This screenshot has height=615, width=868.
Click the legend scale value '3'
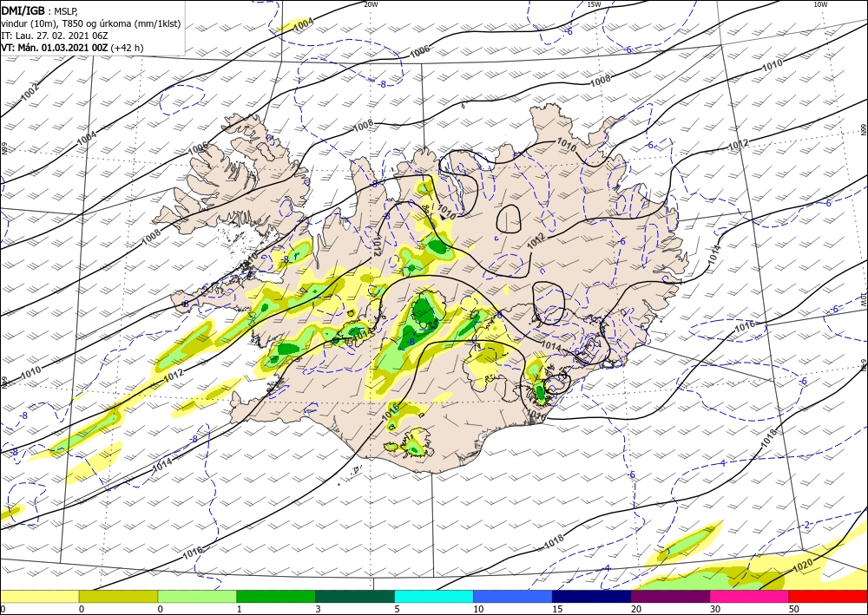click(x=318, y=610)
